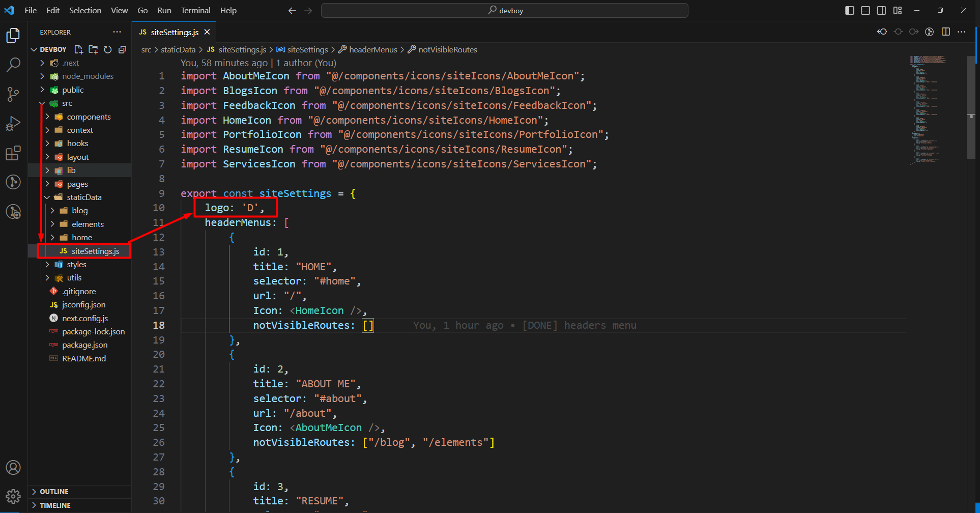
Task: Collapse all folders in the Explorer
Action: (122, 49)
